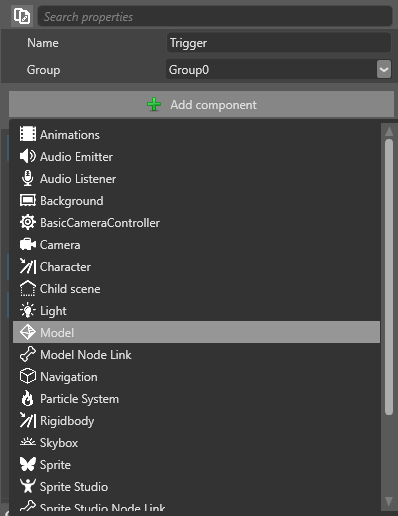Click the Sprite Studio figure icon
Screen dimensions: 398x516
tap(28, 487)
